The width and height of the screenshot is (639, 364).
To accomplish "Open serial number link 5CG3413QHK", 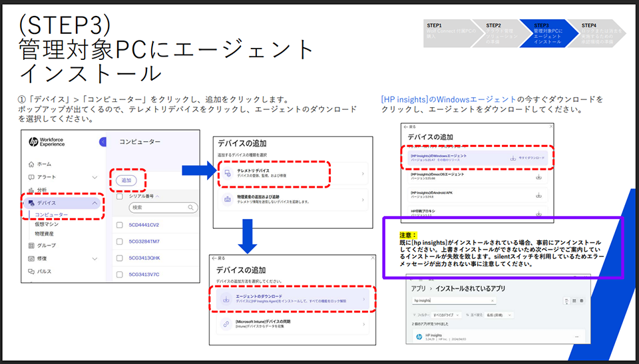I will pos(144,258).
